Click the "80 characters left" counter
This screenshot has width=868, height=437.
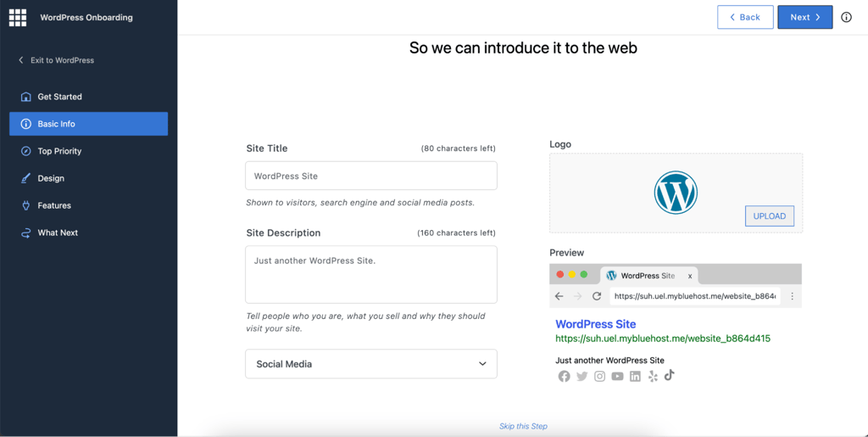coord(458,148)
